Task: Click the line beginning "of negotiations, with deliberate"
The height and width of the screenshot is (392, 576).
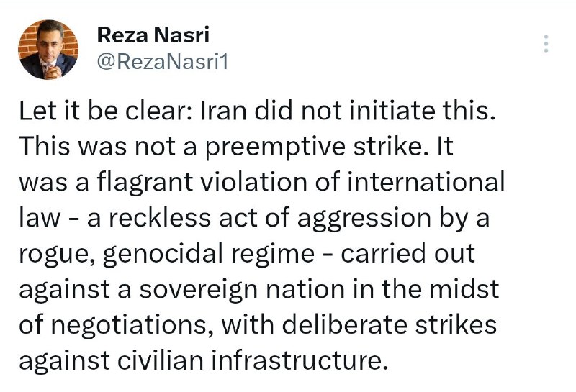Action: (258, 325)
